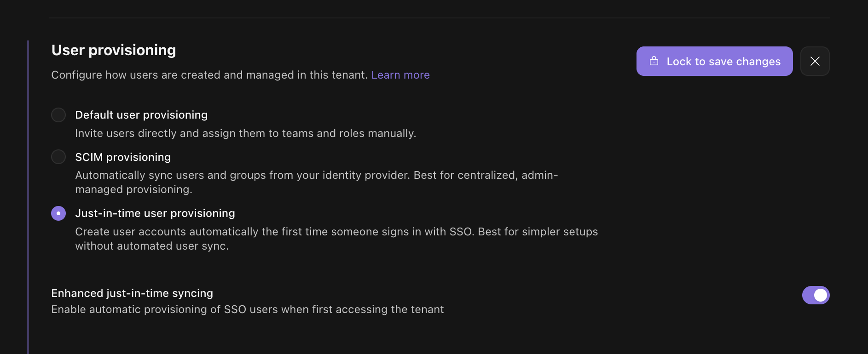Open the Learn more link
This screenshot has height=354, width=868.
point(400,75)
